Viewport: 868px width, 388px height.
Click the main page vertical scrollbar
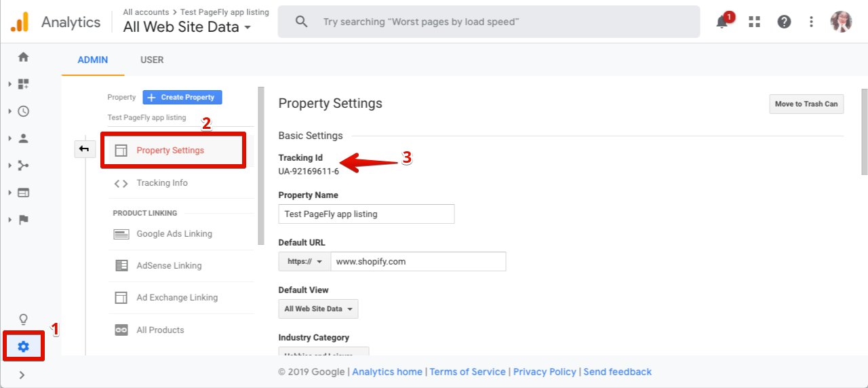[x=865, y=132]
